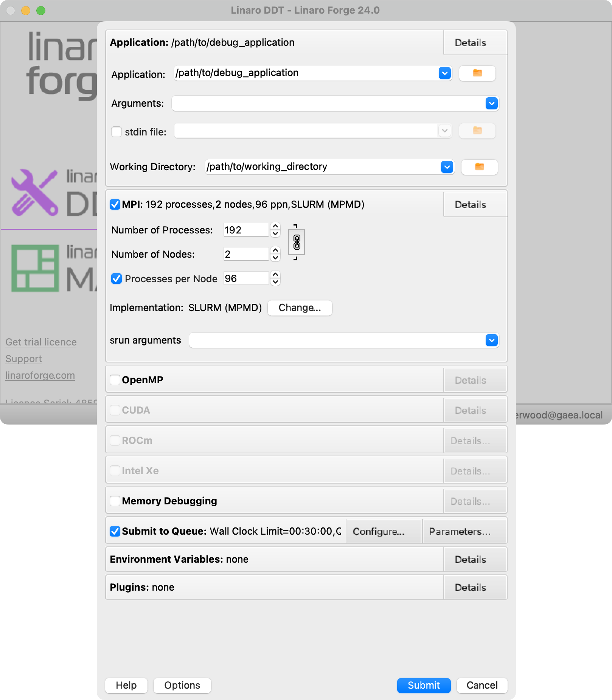Toggle the stdin file checkbox
612x700 pixels.
click(116, 132)
